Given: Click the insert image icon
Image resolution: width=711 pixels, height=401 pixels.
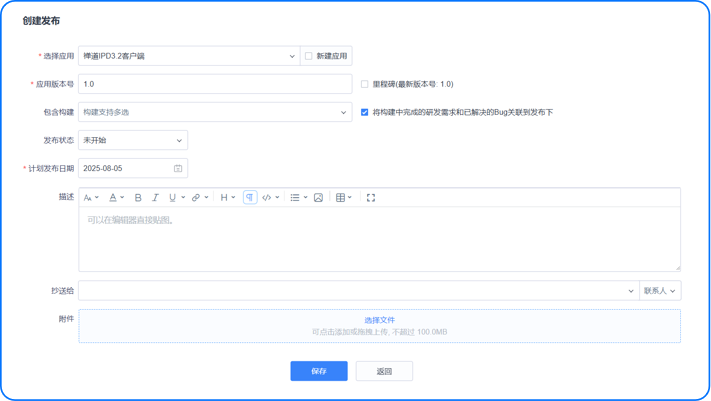Looking at the screenshot, I should pos(318,198).
